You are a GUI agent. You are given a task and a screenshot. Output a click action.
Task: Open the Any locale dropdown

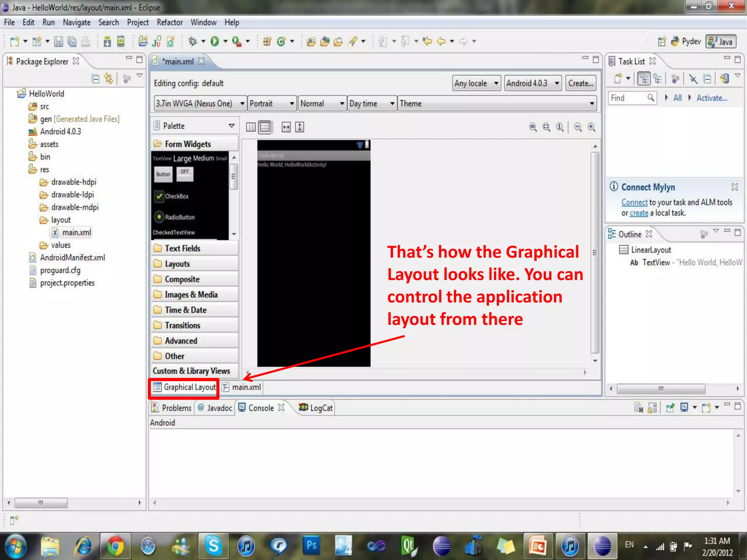(x=476, y=83)
